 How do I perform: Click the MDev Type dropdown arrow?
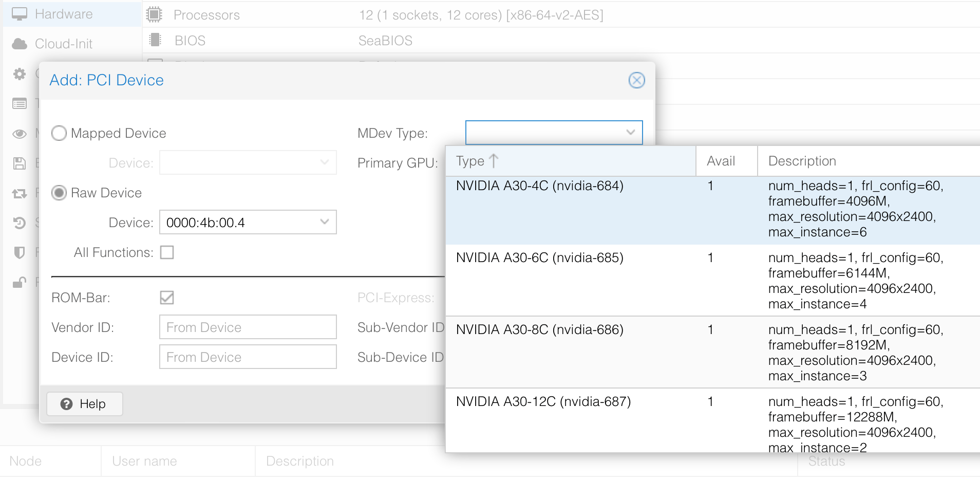tap(631, 133)
